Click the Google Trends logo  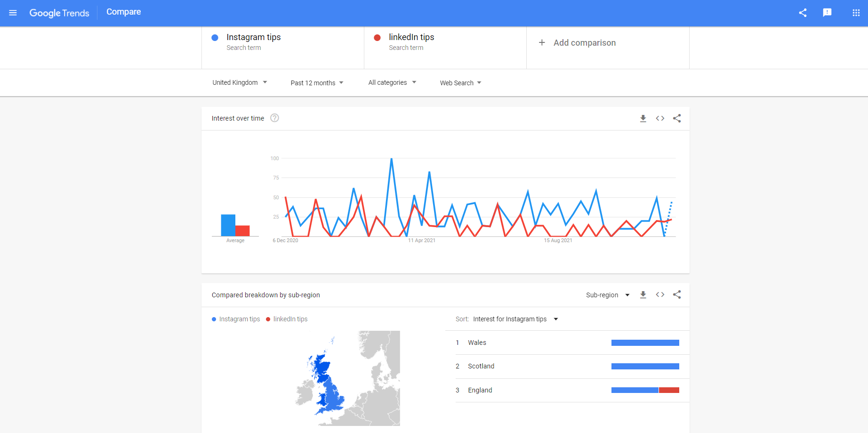59,13
